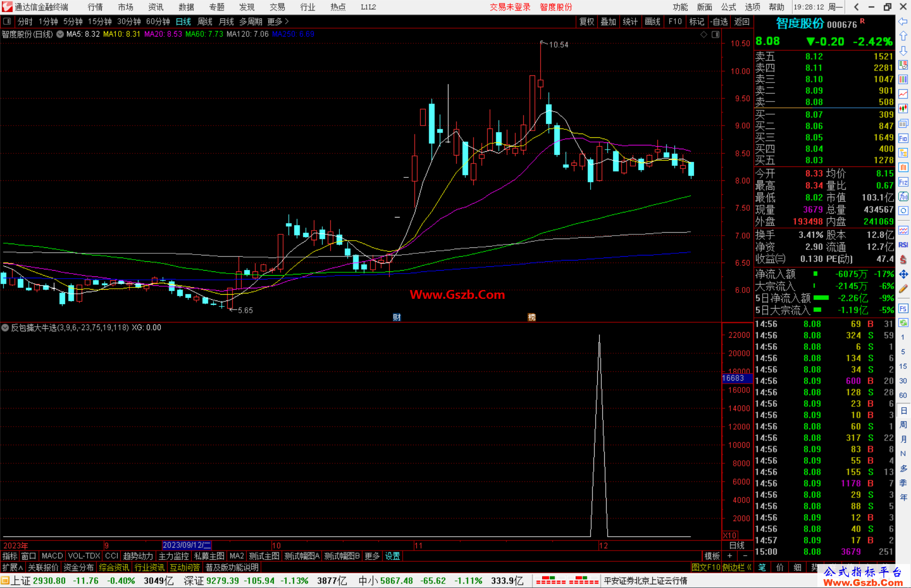Click the diamond icon at chart top-right

703,35
